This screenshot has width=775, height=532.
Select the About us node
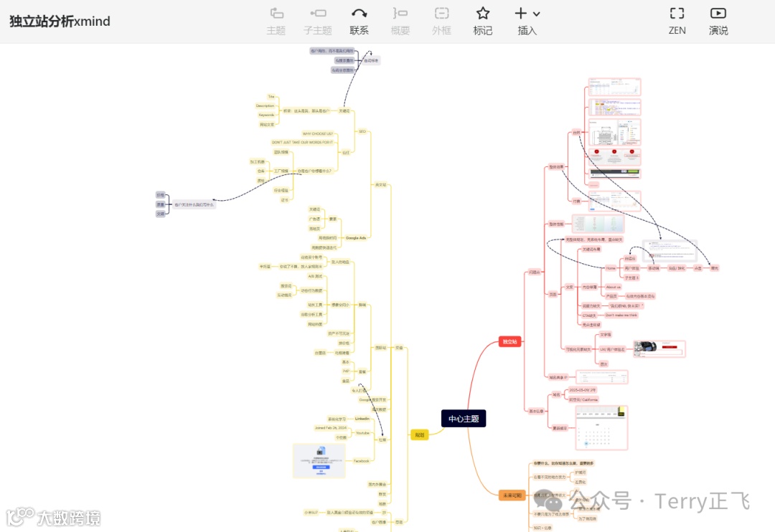click(614, 287)
